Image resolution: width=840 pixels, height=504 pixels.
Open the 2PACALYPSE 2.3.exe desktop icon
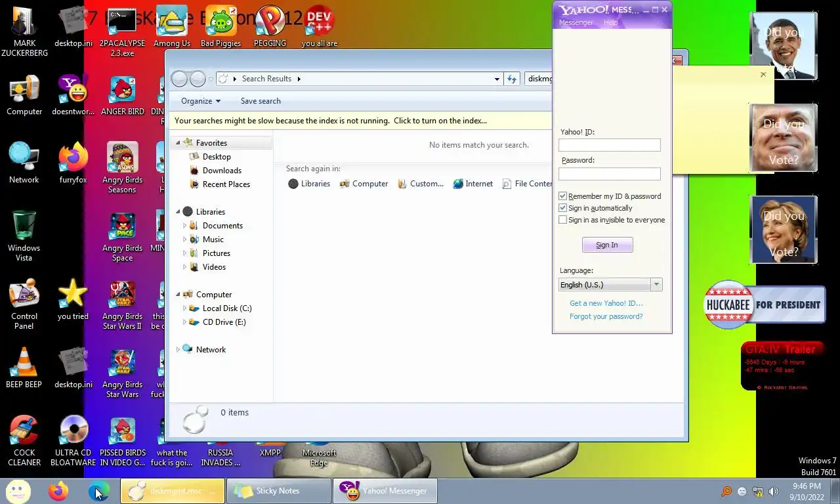coord(122,31)
